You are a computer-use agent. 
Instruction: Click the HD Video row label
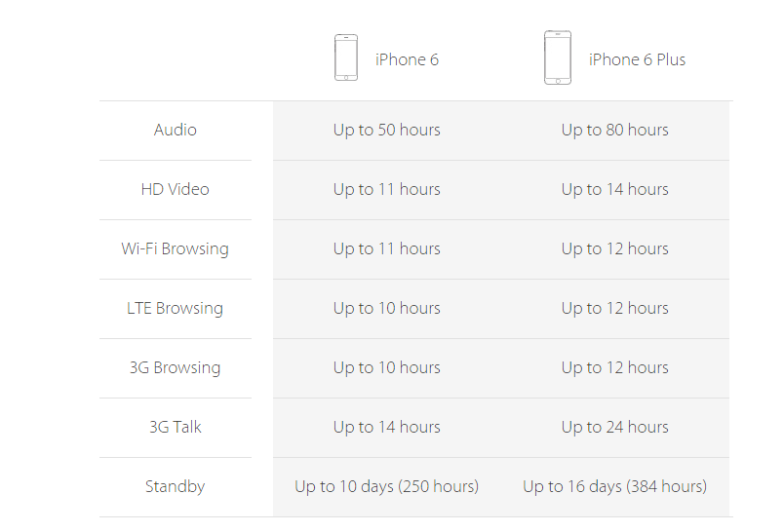176,189
